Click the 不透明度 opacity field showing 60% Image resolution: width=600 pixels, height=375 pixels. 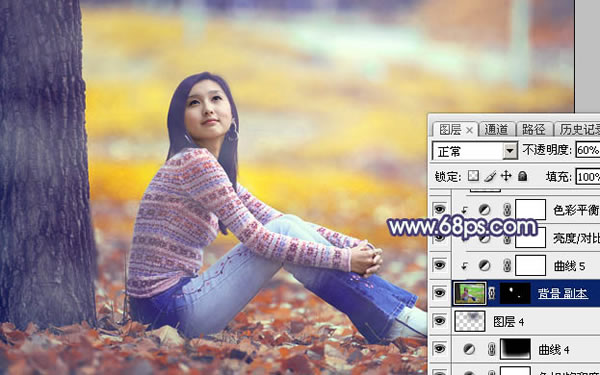click(588, 150)
